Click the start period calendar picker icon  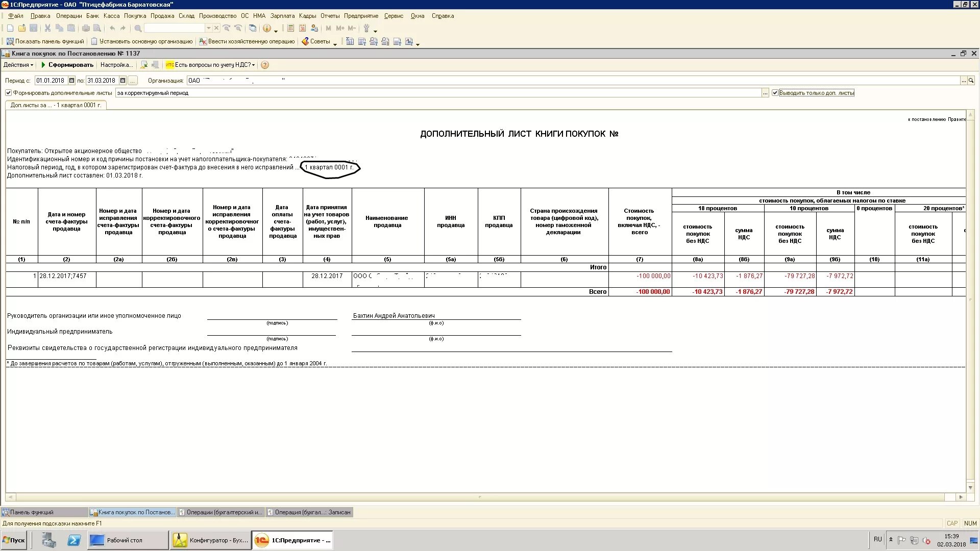click(72, 81)
